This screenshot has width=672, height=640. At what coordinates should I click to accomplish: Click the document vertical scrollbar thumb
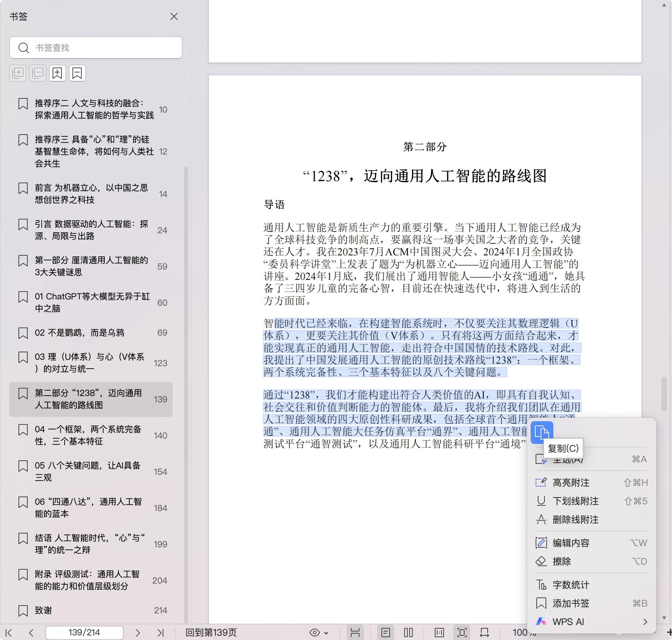[663, 394]
